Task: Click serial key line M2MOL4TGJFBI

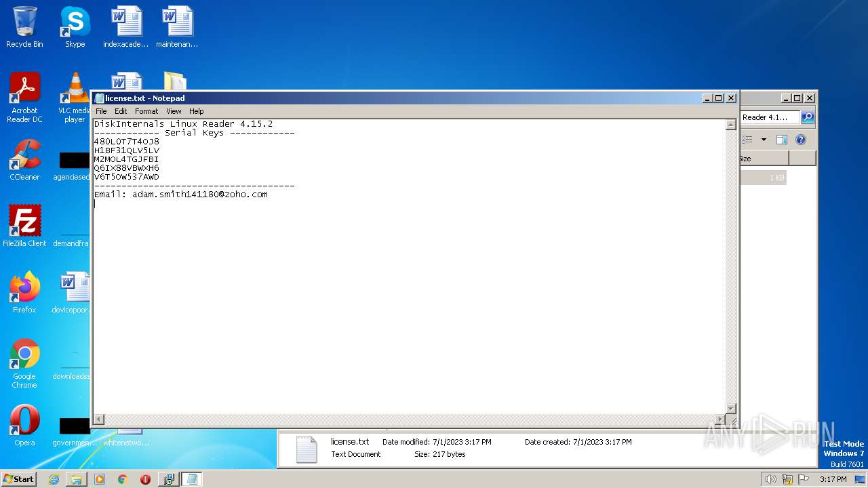Action: 126,159
